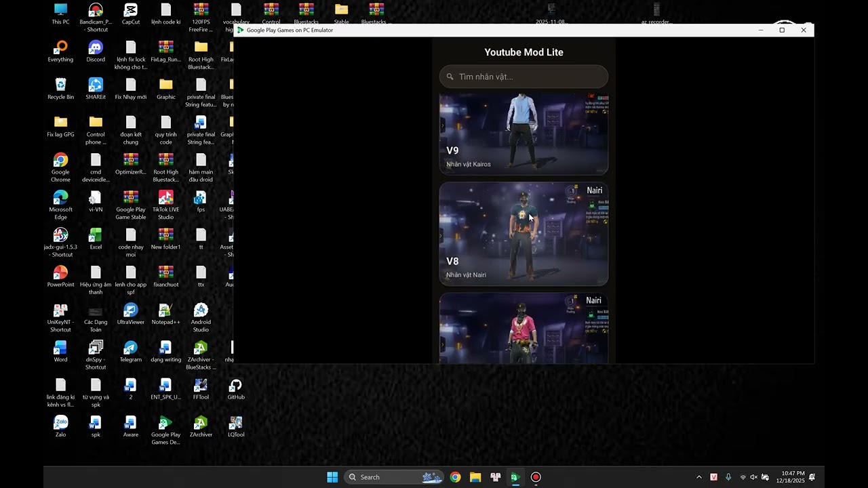Viewport: 868px width, 488px height.
Task: Launch the GitHub desktop shortcut
Action: tap(235, 389)
